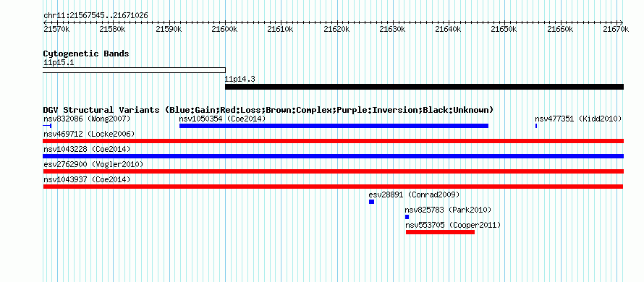Click the 21670k ruler tick label
The height and width of the screenshot is (282, 644).
pos(616,29)
